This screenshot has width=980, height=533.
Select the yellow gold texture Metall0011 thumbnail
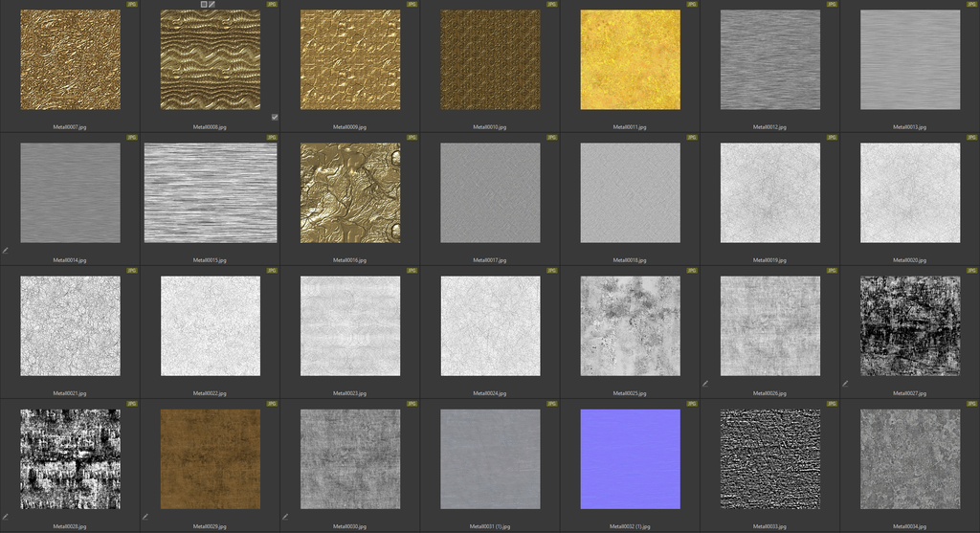[x=630, y=59]
